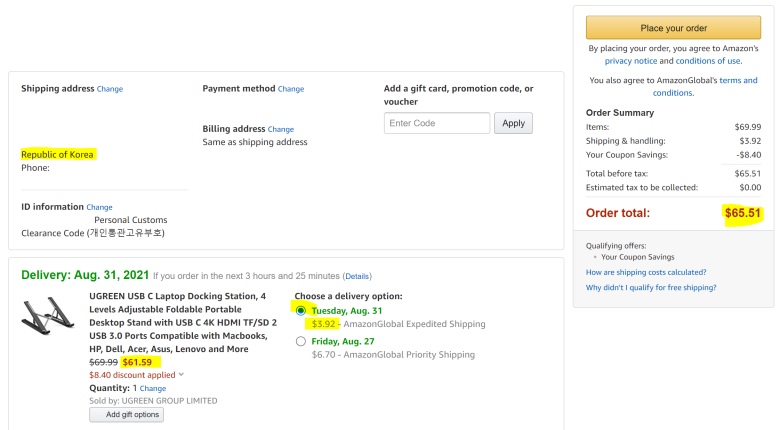
Task: Click the Your Coupon Savings -$8.40 value
Action: click(x=748, y=155)
